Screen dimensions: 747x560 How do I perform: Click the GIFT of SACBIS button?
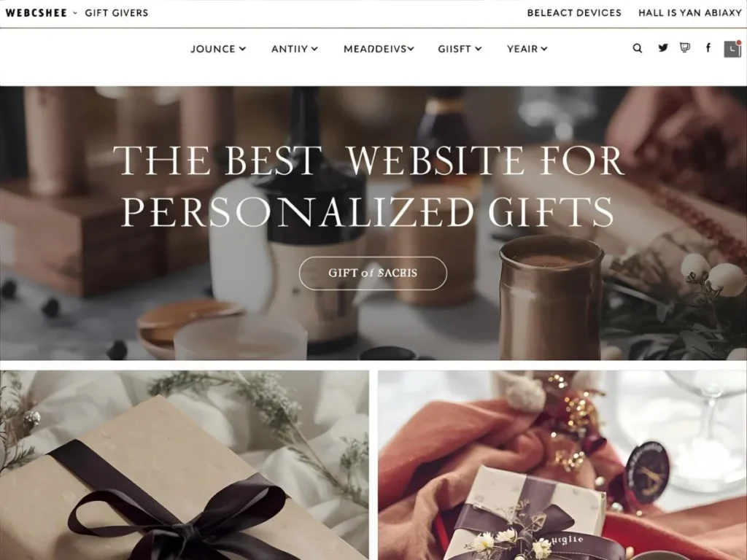tap(373, 273)
